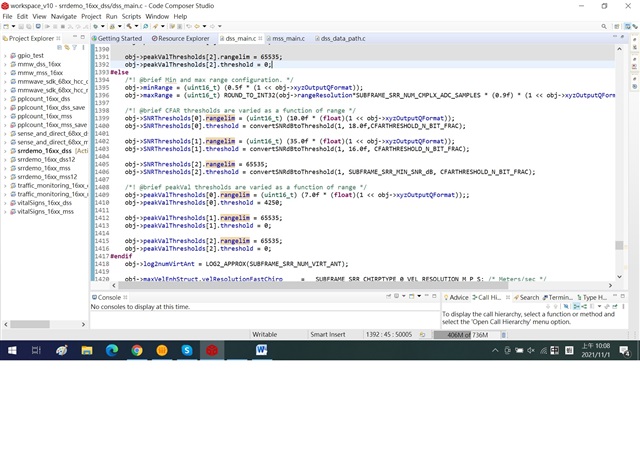Open the Terminal tab

coord(557,297)
